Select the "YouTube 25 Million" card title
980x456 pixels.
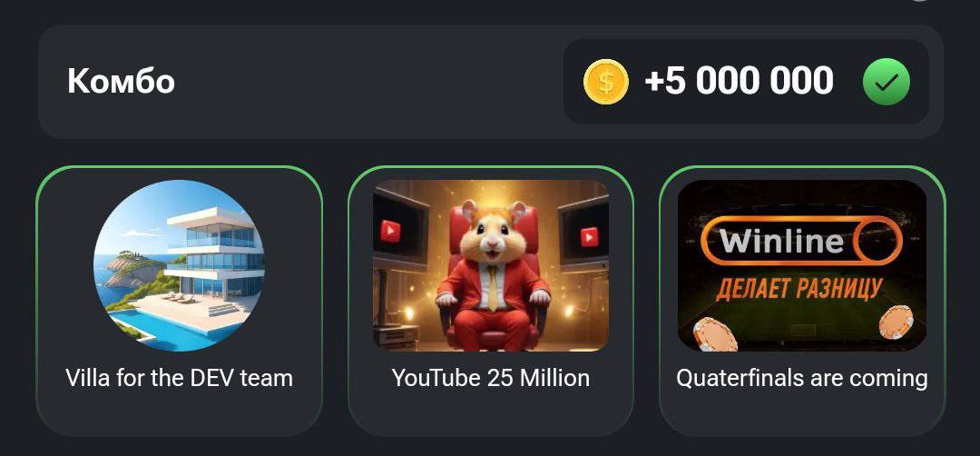[491, 378]
